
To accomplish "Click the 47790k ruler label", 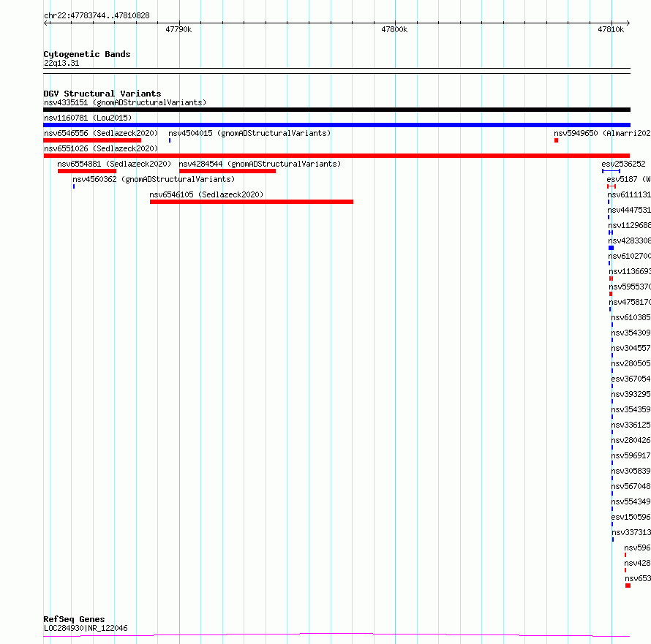I will coord(178,29).
